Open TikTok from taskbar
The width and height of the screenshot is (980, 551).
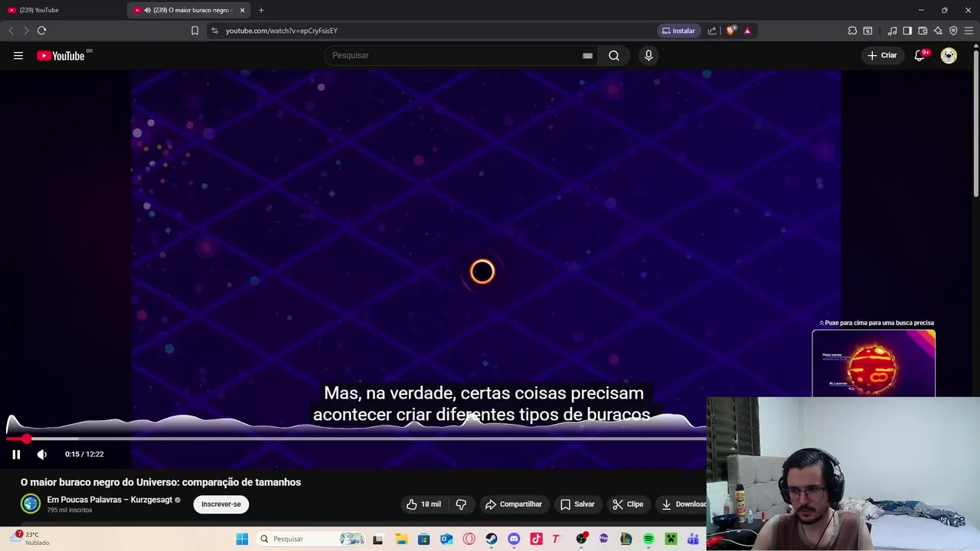(x=536, y=539)
